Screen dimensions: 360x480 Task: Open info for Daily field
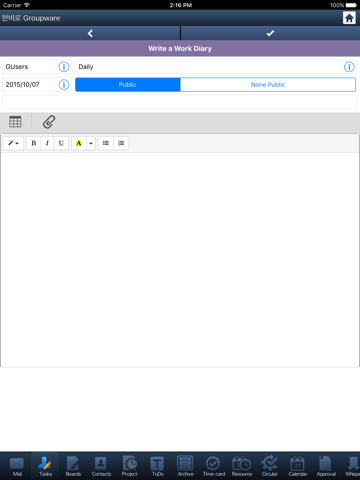[x=349, y=67]
